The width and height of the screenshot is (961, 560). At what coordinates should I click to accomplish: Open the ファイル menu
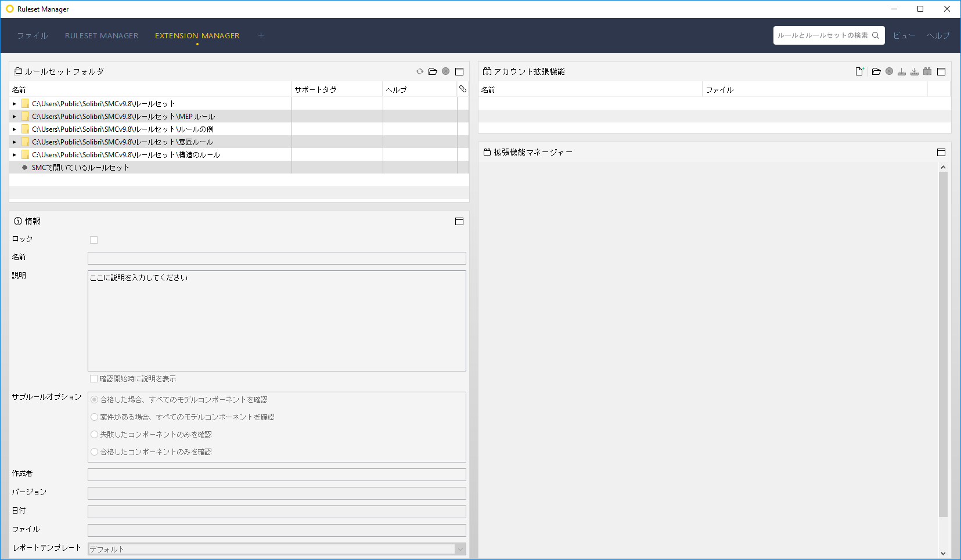[33, 35]
